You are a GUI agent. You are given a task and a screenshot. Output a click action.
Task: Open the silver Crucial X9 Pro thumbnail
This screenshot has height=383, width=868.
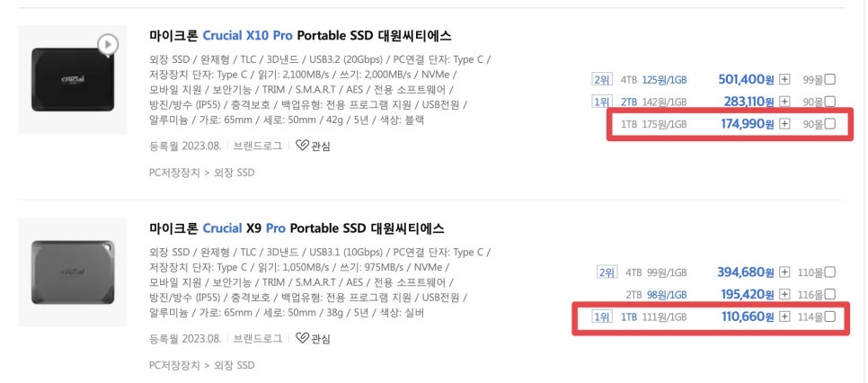(72, 272)
